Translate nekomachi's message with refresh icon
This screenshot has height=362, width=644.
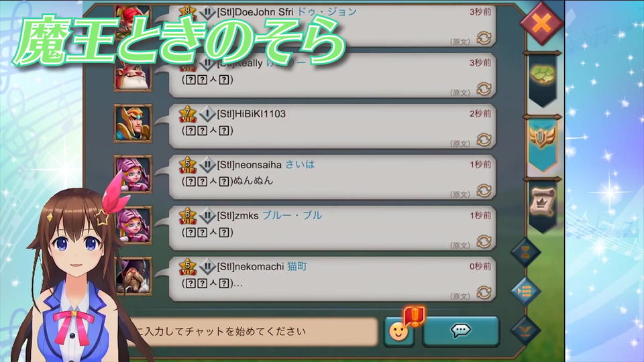[484, 293]
